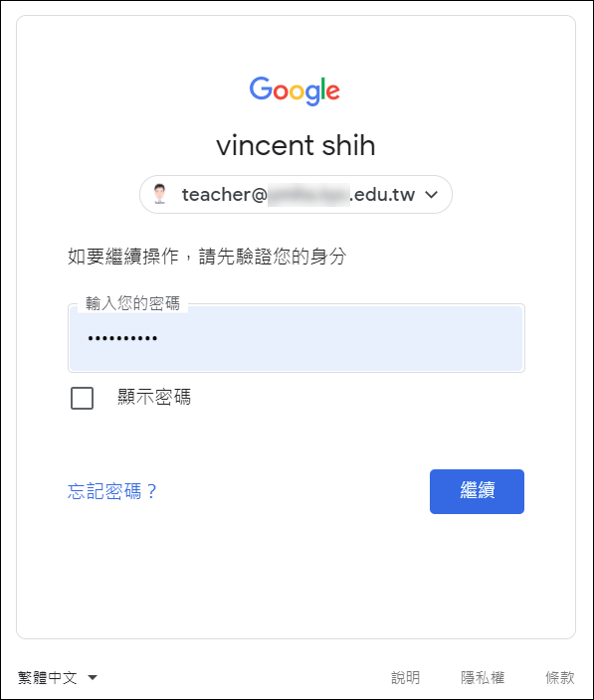
Task: Click the 顯示密碼 label text
Action: [x=154, y=397]
